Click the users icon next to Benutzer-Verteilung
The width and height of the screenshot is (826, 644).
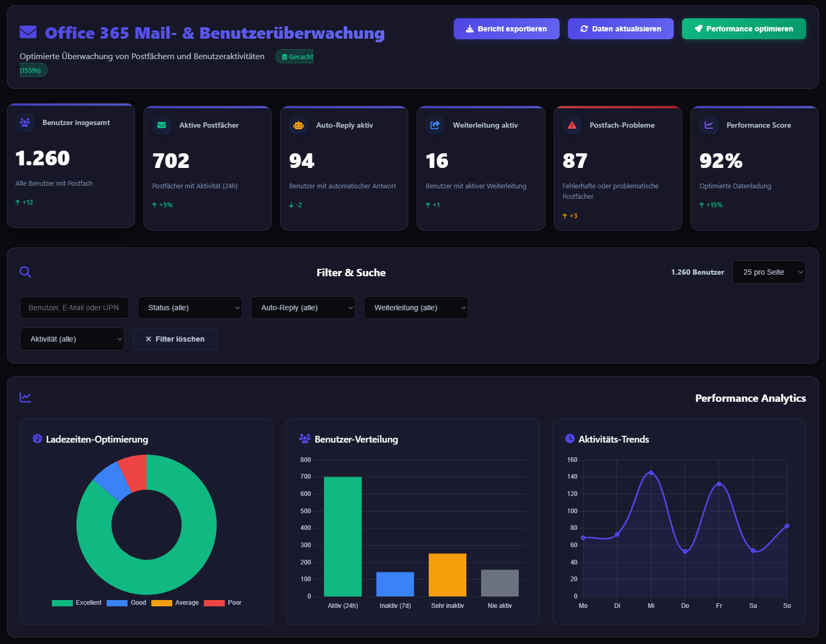pos(305,438)
